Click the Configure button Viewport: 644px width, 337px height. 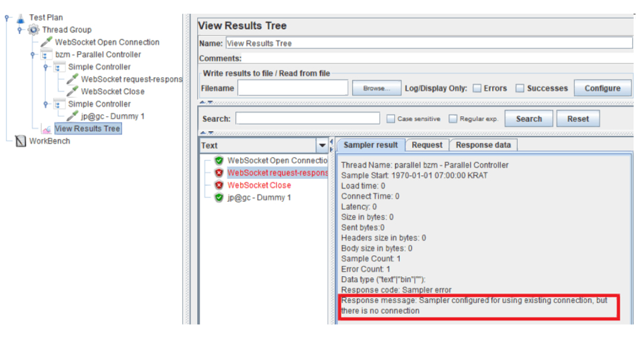point(602,88)
